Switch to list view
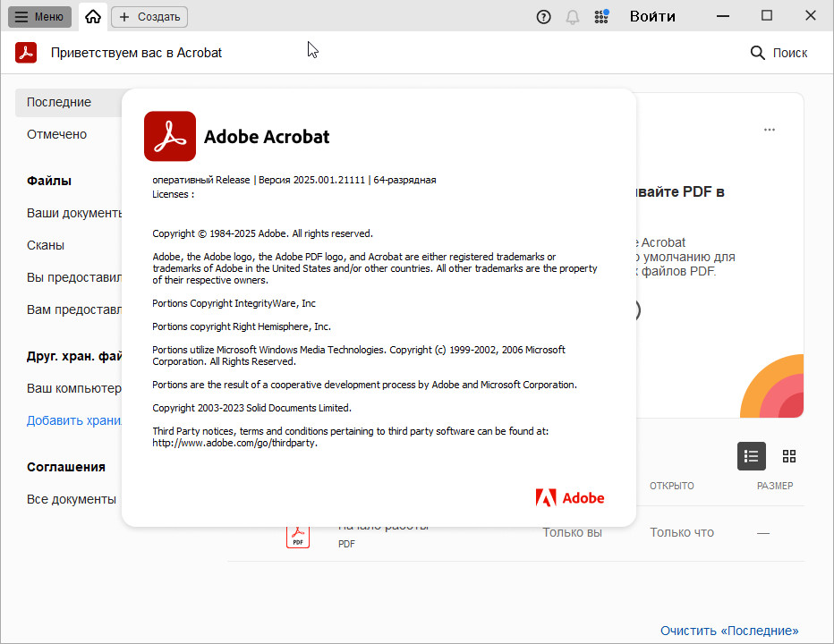The width and height of the screenshot is (834, 644). [x=752, y=456]
